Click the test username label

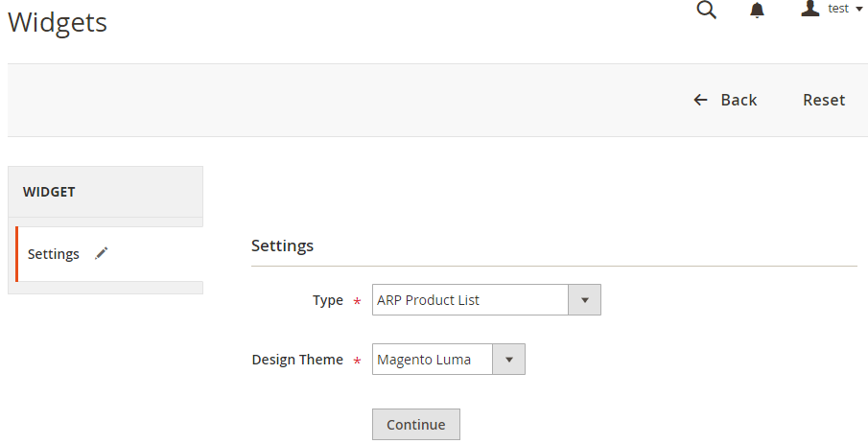pyautogui.click(x=838, y=9)
